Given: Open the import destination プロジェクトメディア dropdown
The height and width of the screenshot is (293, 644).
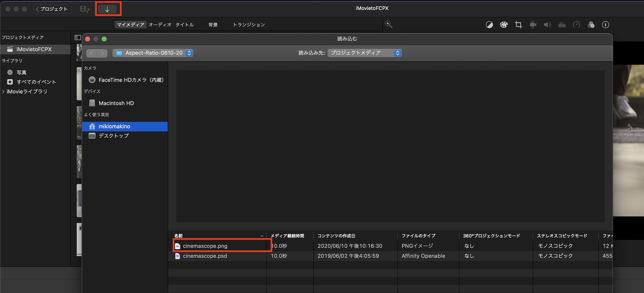Looking at the screenshot, I should 365,53.
